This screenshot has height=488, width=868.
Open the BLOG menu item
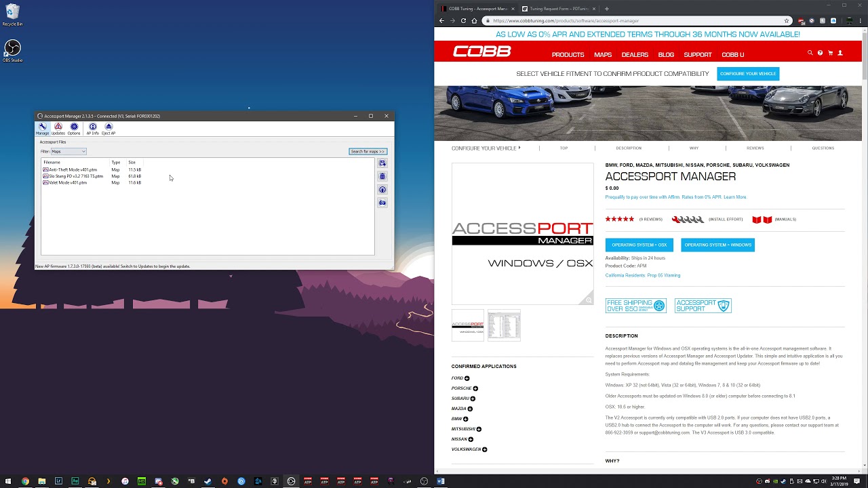[x=666, y=55]
